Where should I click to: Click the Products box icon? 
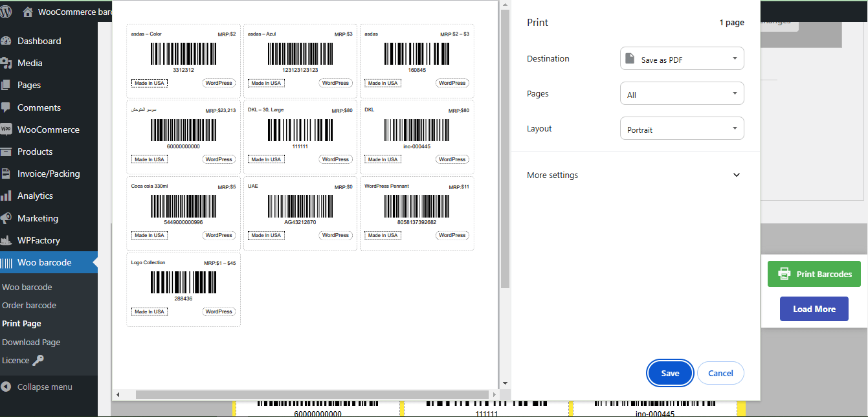tap(6, 152)
